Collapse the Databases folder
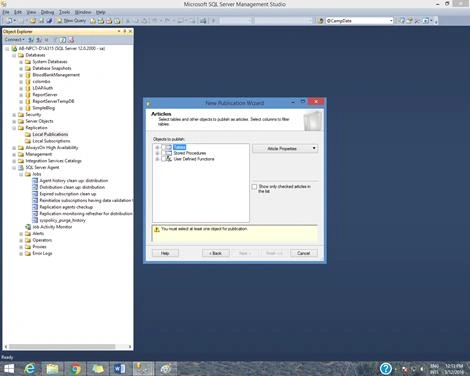 [x=14, y=55]
